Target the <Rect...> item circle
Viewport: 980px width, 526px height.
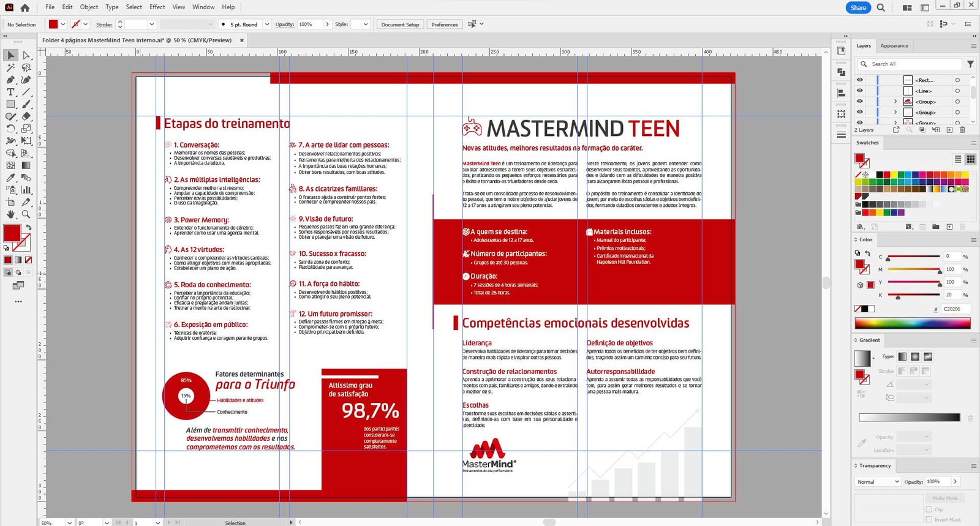click(957, 80)
